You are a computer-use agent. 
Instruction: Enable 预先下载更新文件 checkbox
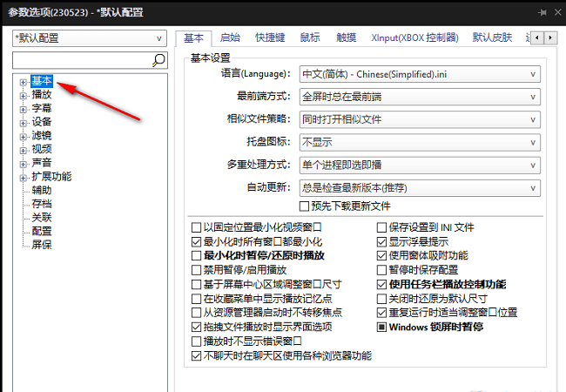[304, 206]
